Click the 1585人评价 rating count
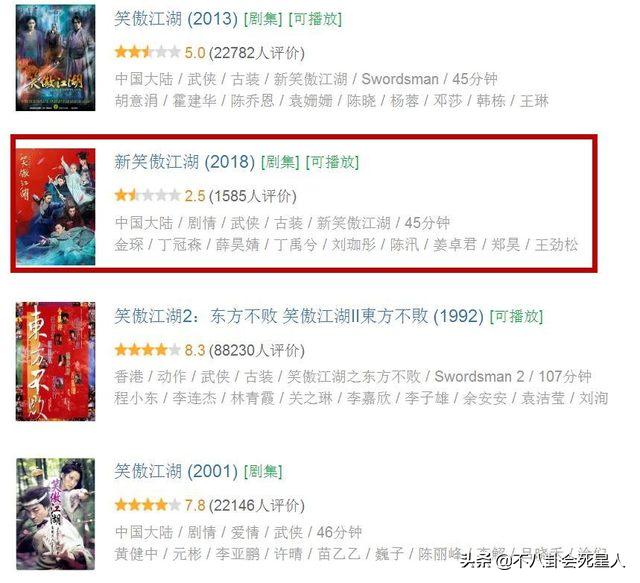 253,196
